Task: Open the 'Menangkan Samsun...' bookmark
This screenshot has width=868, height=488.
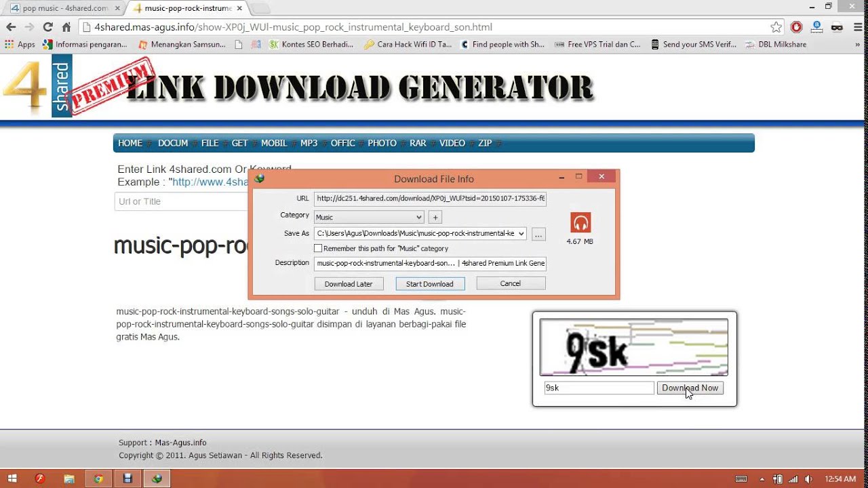Action: (182, 45)
